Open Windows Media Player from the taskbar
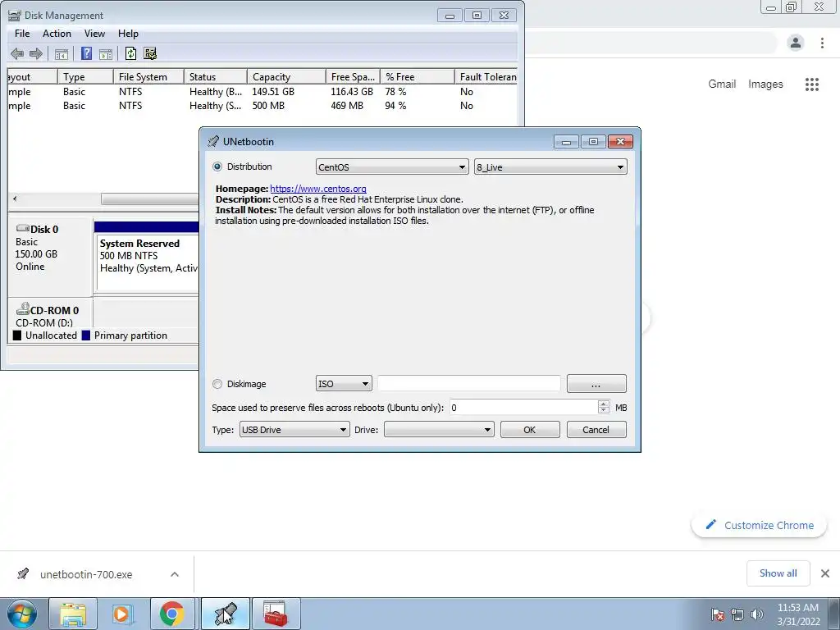 [x=122, y=614]
